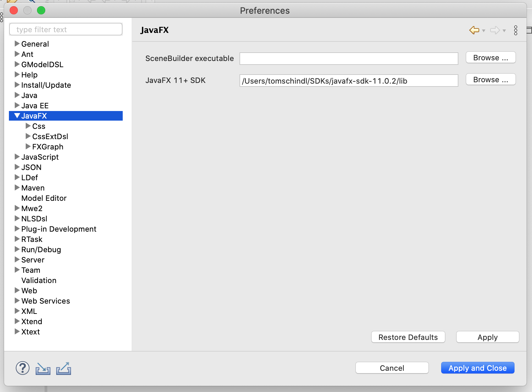Browse for the JavaFX 11+ SDK path
This screenshot has height=392, width=532.
coord(491,79)
